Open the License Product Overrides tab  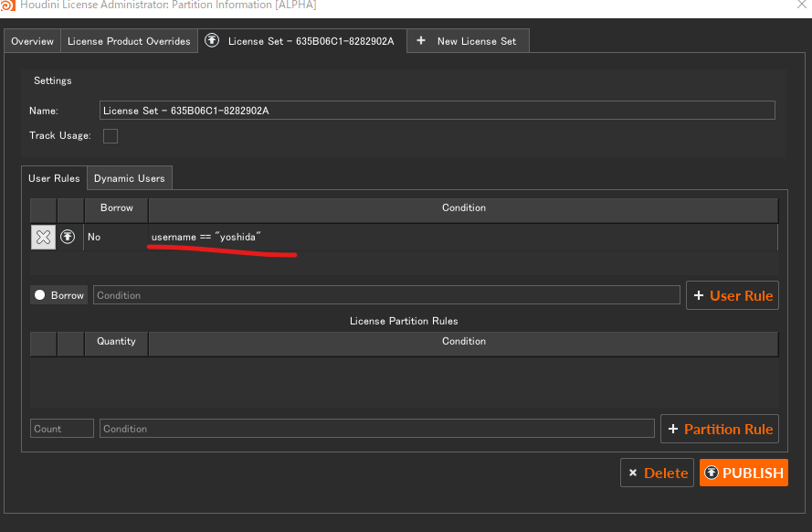[x=129, y=41]
